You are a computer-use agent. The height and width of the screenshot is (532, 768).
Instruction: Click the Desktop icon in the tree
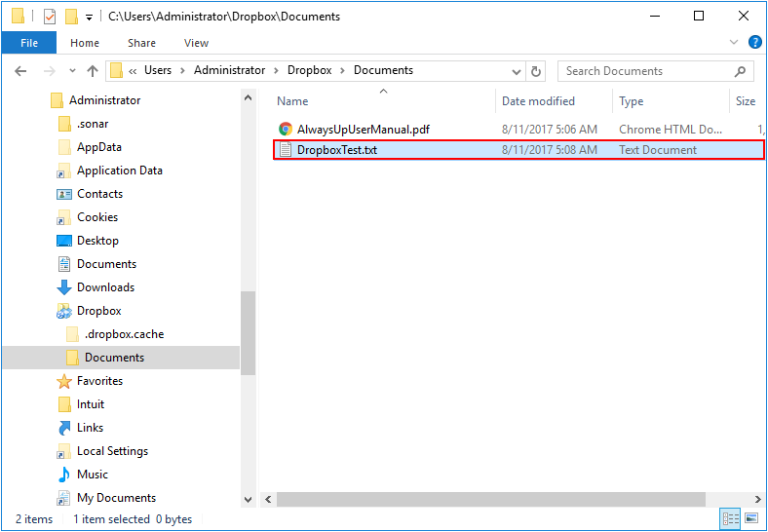64,241
